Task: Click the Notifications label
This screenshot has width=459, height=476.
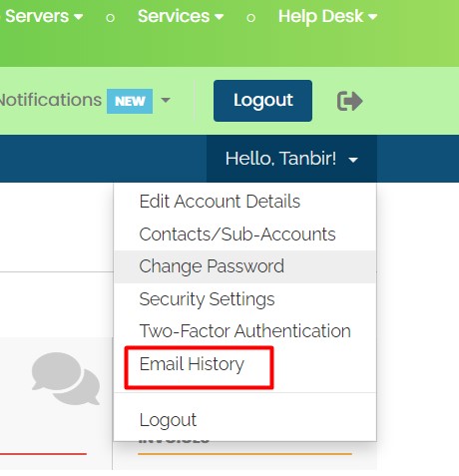Action: pos(50,100)
